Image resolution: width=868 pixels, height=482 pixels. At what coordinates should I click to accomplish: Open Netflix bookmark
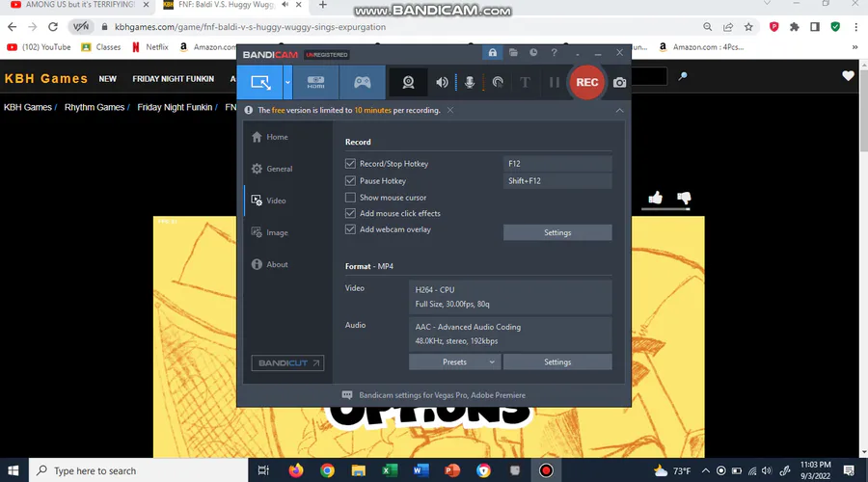pyautogui.click(x=150, y=47)
